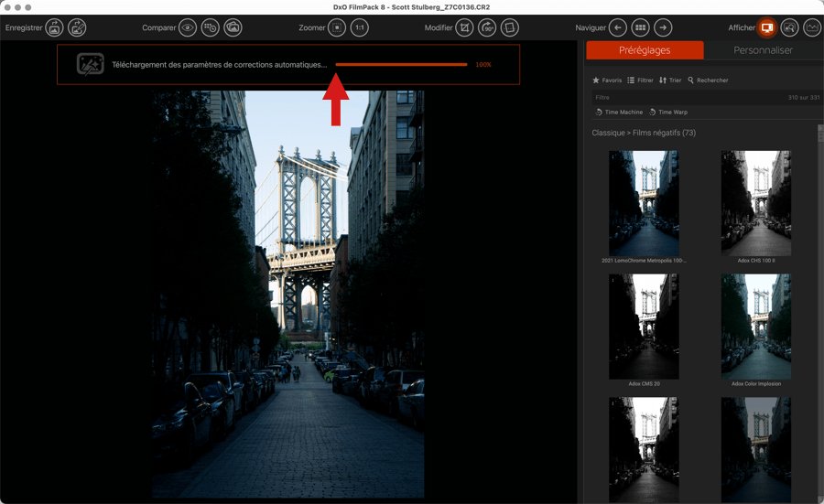Click Rechercher to search presets
The width and height of the screenshot is (824, 504).
[708, 80]
